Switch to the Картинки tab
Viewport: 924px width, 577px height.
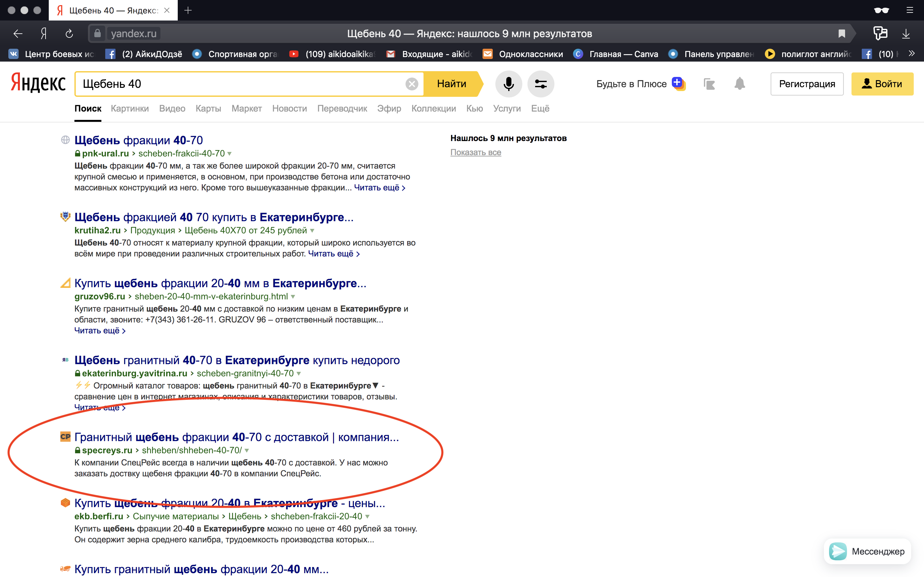pyautogui.click(x=129, y=108)
